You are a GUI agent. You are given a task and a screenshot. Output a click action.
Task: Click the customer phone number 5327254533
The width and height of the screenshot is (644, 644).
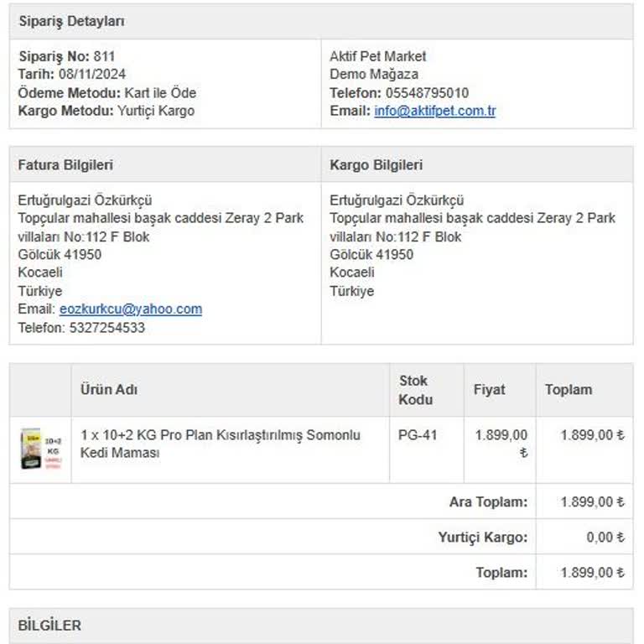(x=105, y=328)
